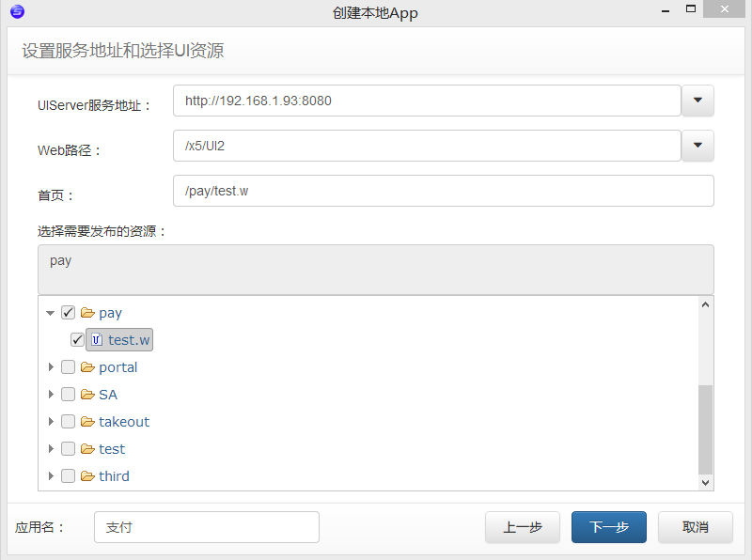Click the test folder icon

pyautogui.click(x=87, y=449)
